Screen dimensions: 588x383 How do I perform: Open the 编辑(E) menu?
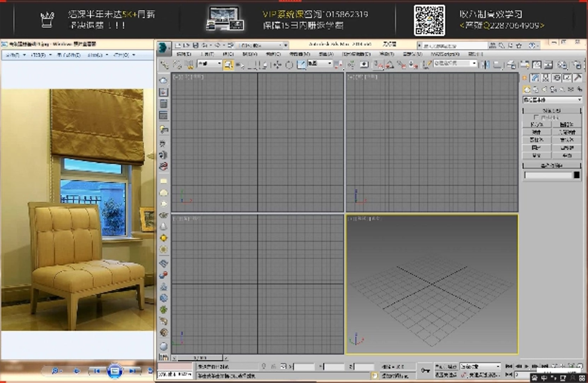point(184,54)
